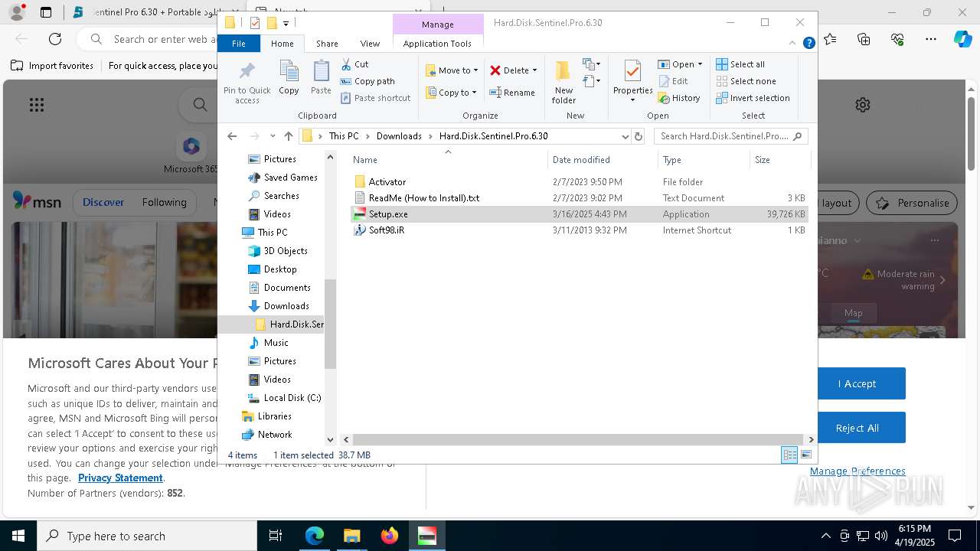Open the Copy to dropdown
The width and height of the screenshot is (980, 551).
pos(451,93)
